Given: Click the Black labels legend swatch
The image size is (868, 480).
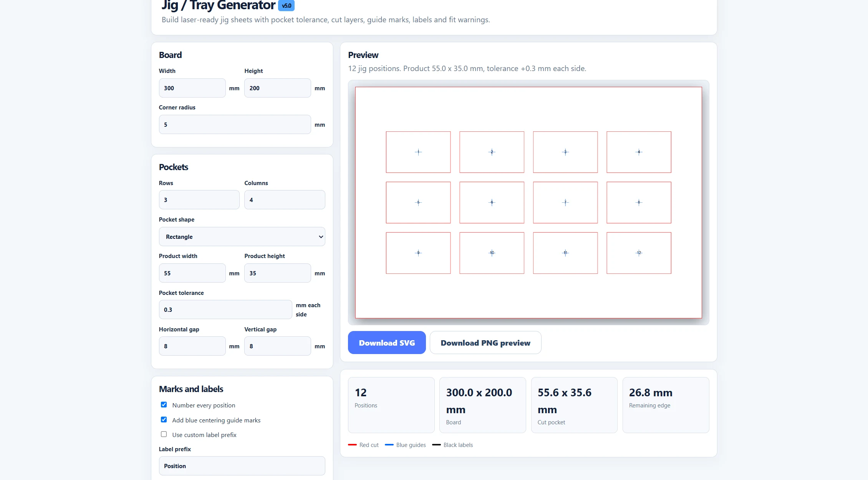Looking at the screenshot, I should 436,445.
